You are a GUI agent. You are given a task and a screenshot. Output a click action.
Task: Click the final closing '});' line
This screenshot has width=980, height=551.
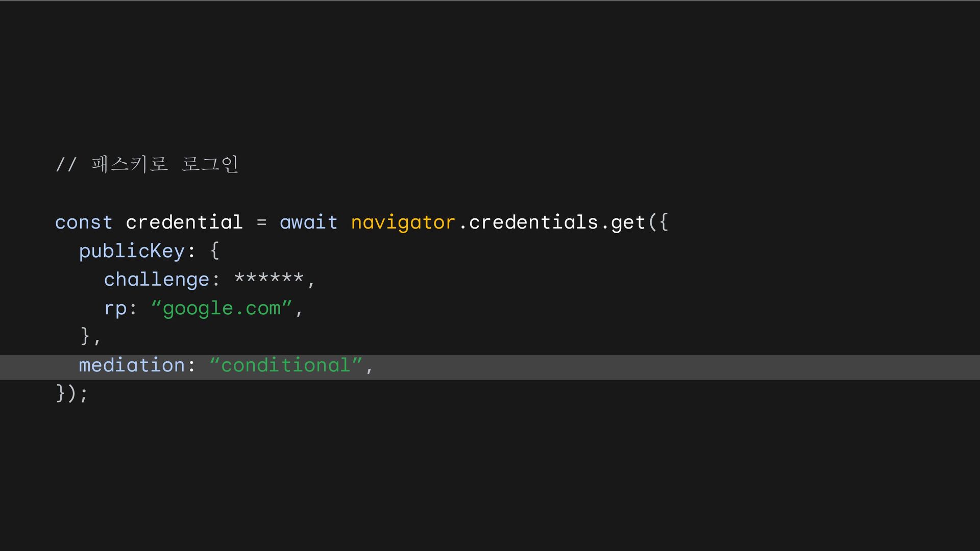[72, 393]
